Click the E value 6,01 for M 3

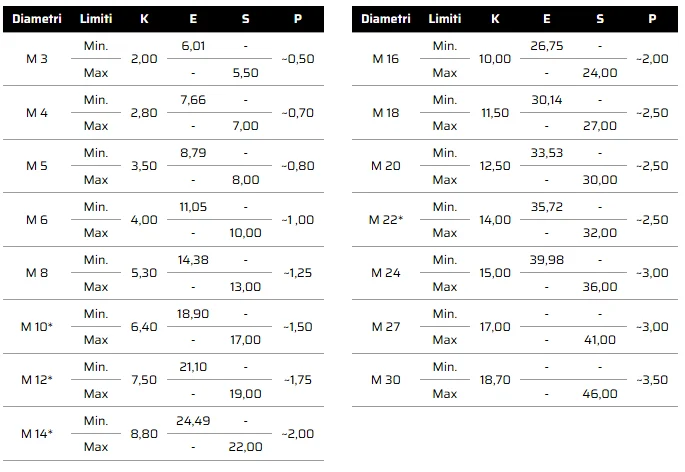pyautogui.click(x=193, y=46)
